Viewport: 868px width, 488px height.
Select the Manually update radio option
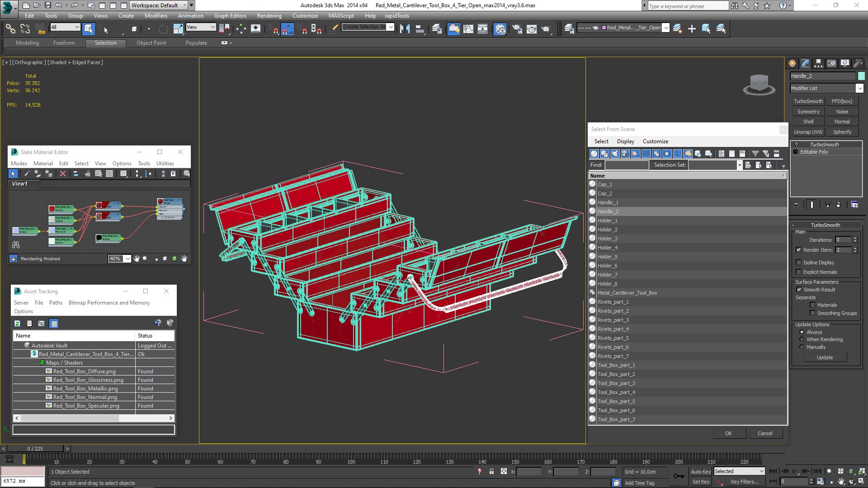802,347
